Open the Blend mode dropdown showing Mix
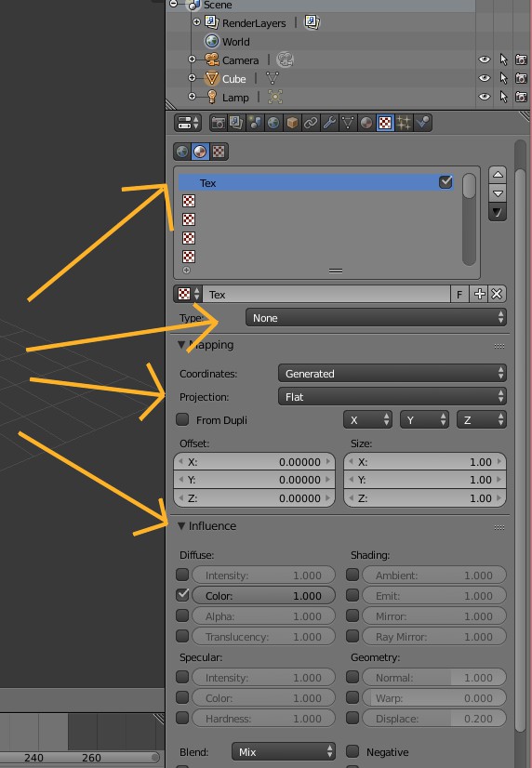 point(284,752)
